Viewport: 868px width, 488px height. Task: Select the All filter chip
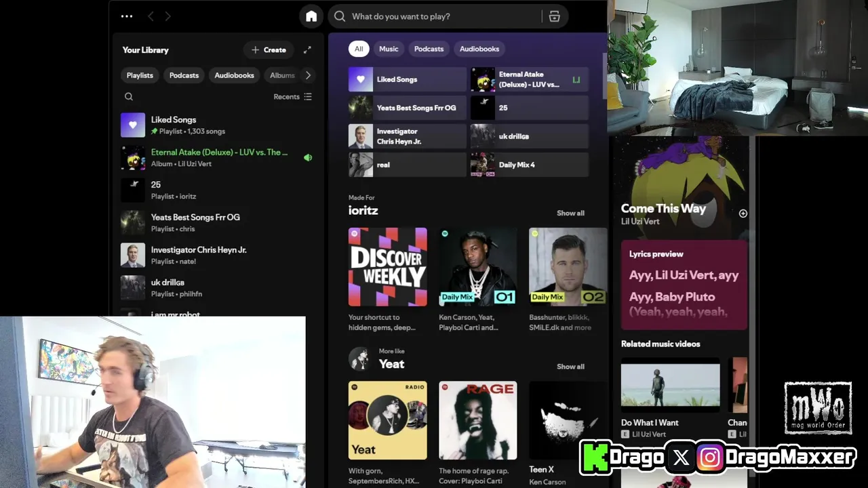[359, 49]
